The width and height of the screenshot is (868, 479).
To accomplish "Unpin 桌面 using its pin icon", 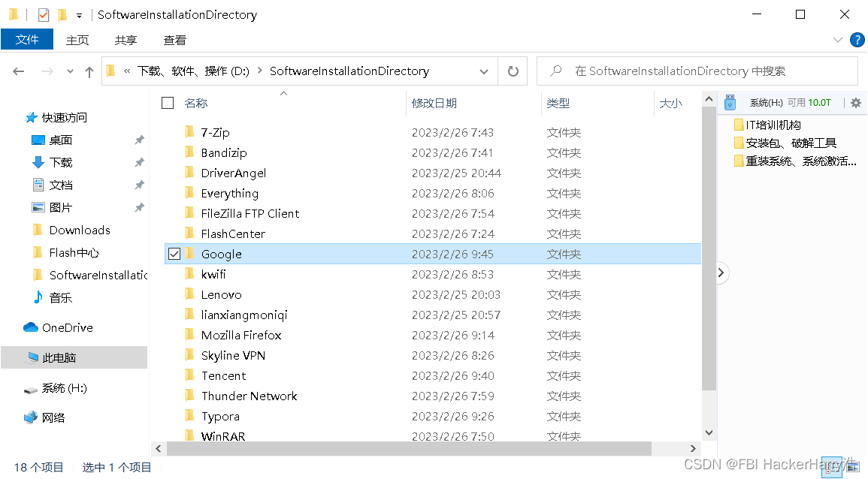I will [140, 140].
